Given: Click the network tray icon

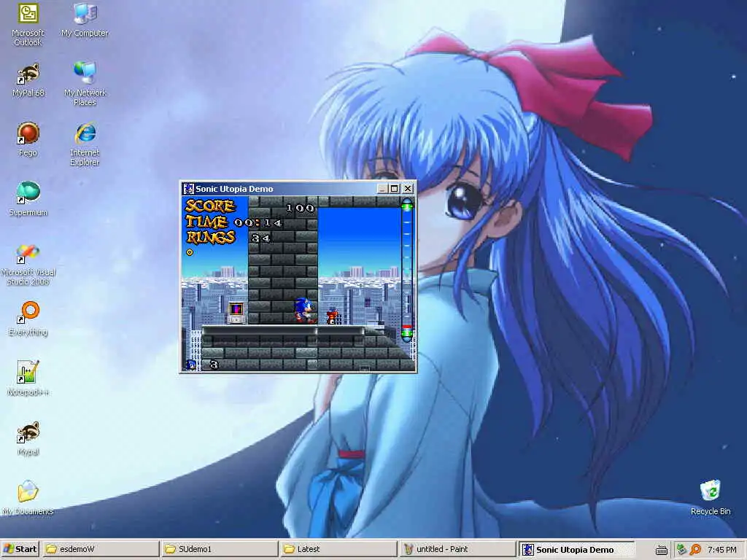Looking at the screenshot, I should pos(682,550).
